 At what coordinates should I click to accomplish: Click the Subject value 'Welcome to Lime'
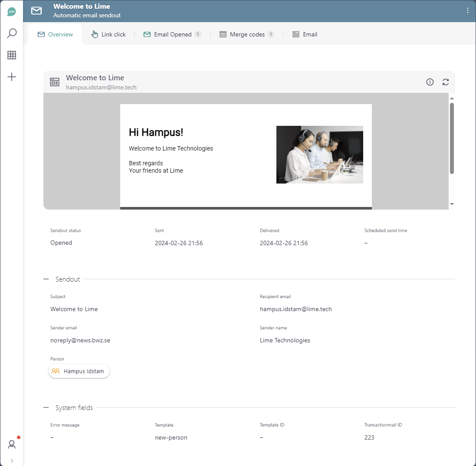click(x=74, y=309)
